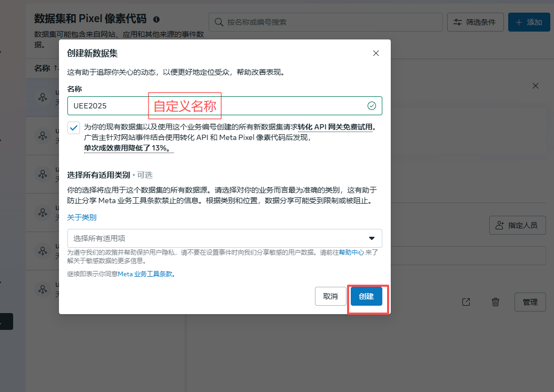
Task: Click the trash can delete icon
Action: pyautogui.click(x=495, y=302)
